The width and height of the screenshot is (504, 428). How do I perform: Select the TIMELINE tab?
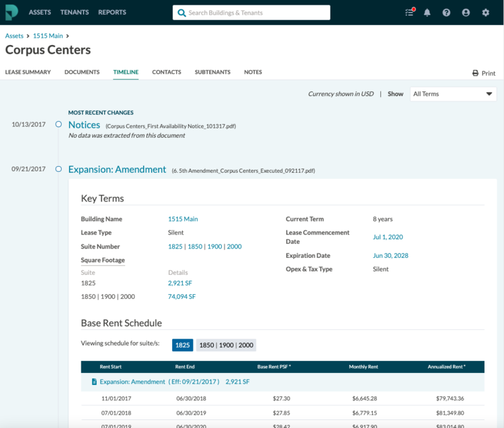[126, 72]
